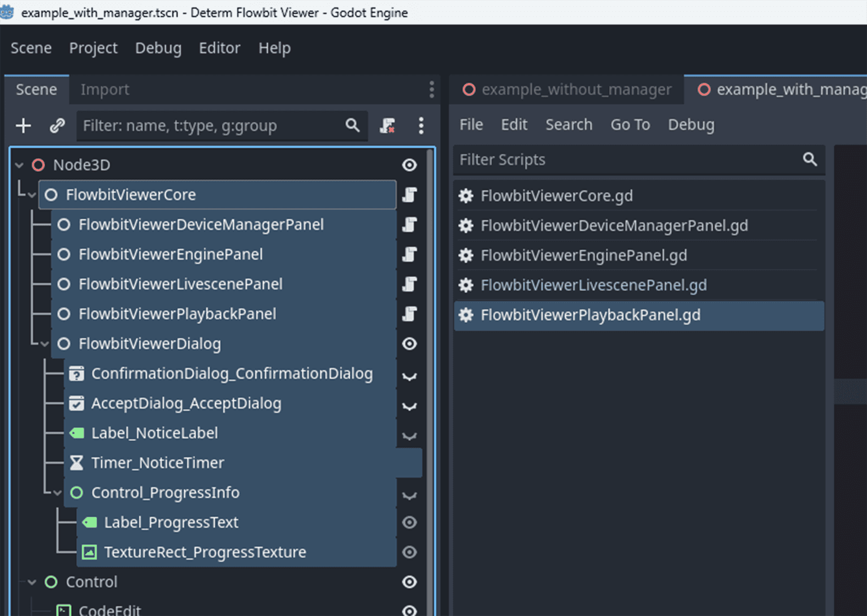Image resolution: width=867 pixels, height=616 pixels.
Task: Click the gear icon beside FlowbitViewerEnginePanel.gd
Action: pos(466,255)
